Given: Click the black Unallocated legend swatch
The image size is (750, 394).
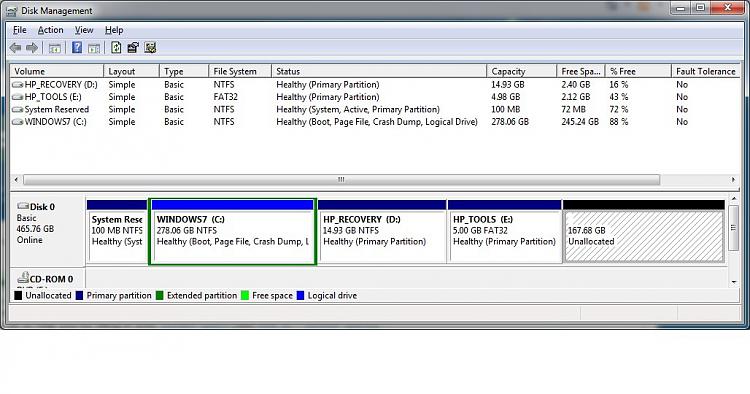Looking at the screenshot, I should pos(18,296).
